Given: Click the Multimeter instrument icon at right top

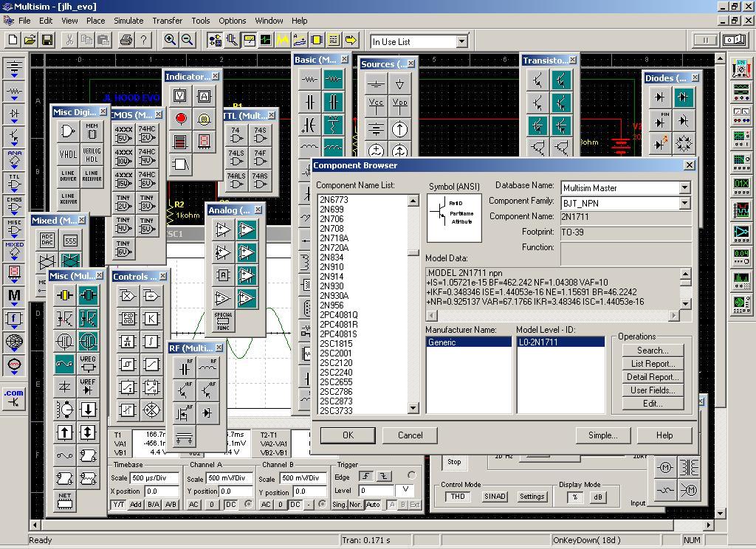Looking at the screenshot, I should coord(741,69).
